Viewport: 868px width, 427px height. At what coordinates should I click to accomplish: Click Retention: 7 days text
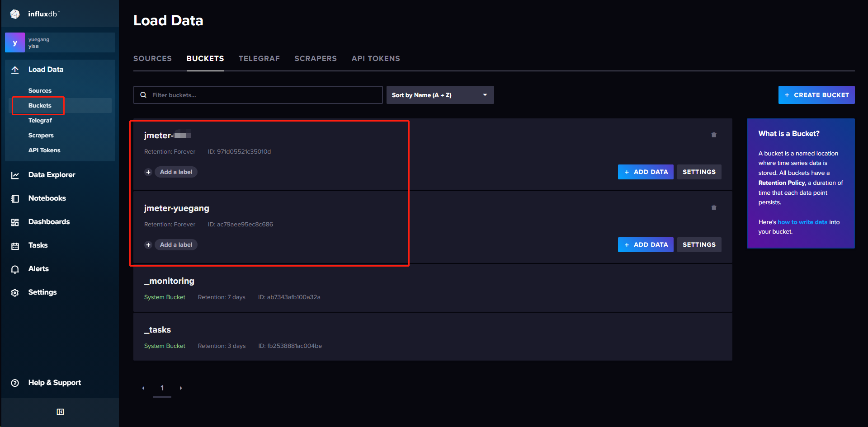[222, 297]
